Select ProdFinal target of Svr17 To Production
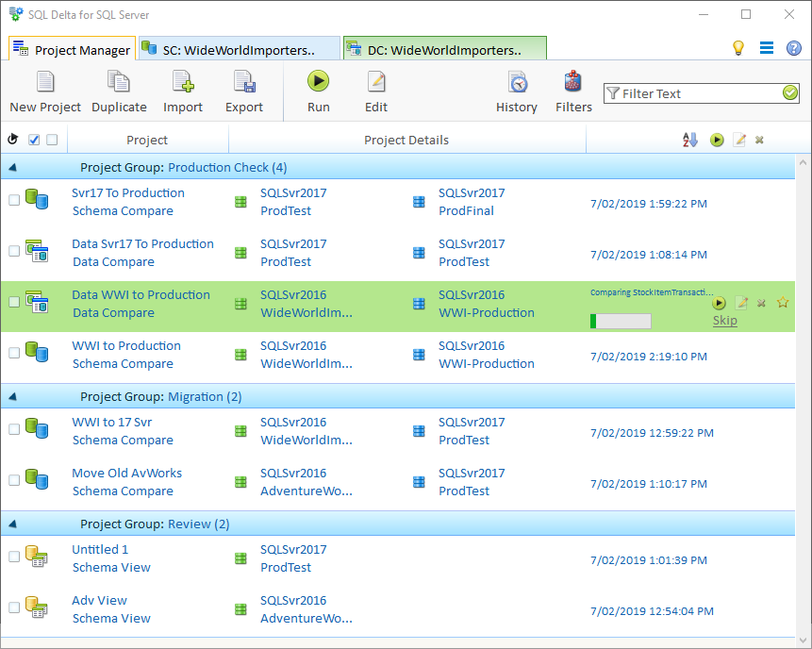The width and height of the screenshot is (812, 649). [466, 210]
